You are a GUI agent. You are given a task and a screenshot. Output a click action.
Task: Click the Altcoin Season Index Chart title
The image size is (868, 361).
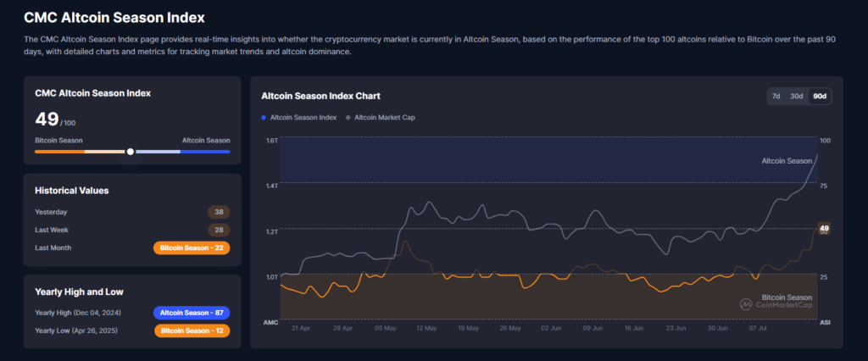[x=320, y=96]
